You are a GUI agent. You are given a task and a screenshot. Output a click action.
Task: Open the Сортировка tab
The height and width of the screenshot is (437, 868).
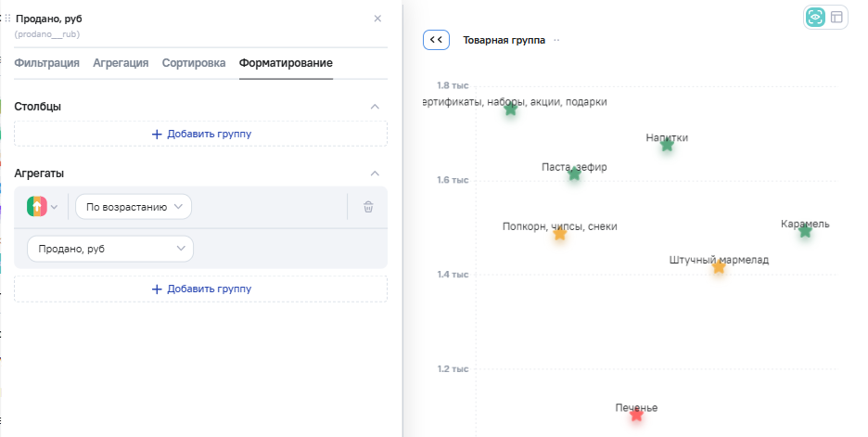pos(193,63)
